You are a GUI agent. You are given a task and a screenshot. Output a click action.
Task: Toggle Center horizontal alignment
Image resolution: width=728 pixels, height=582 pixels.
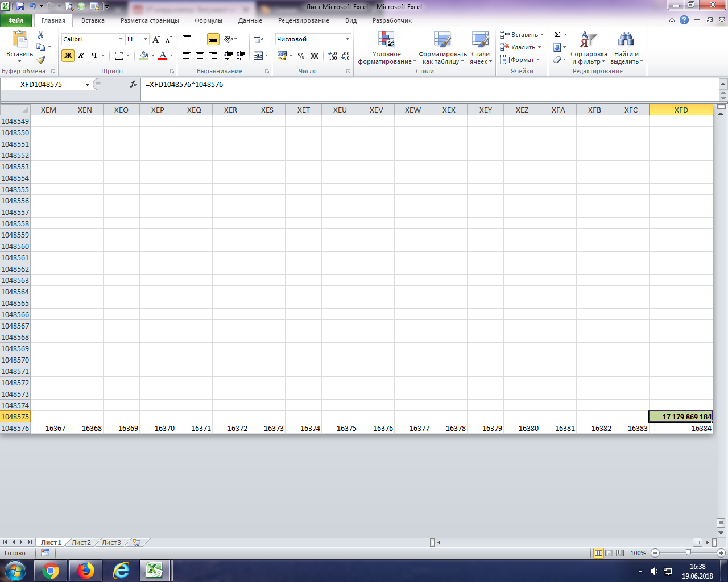200,56
